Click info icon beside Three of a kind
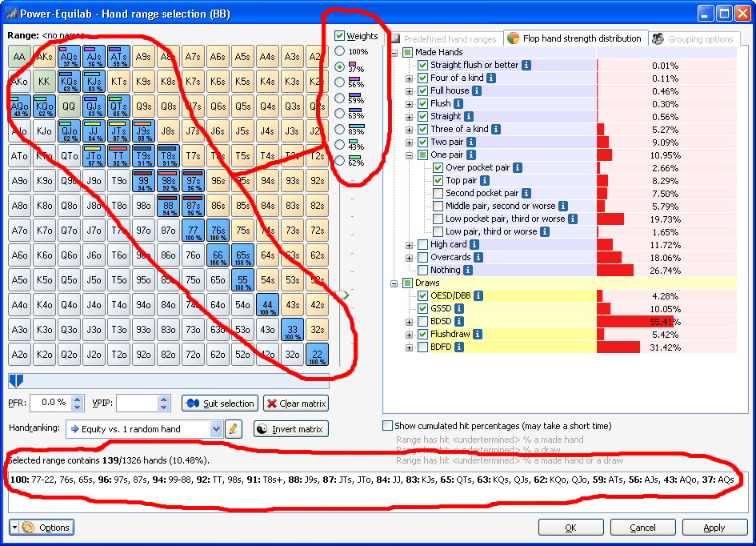Screen dimensions: 756x546 point(496,129)
